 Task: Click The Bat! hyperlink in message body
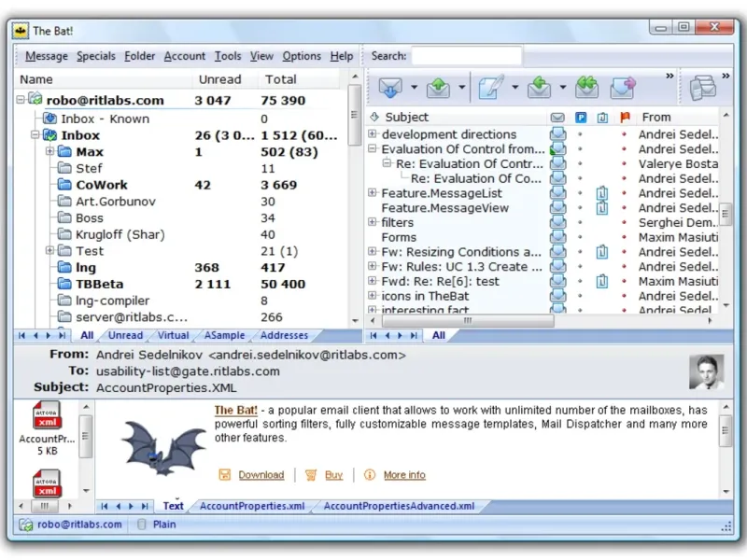coord(235,410)
